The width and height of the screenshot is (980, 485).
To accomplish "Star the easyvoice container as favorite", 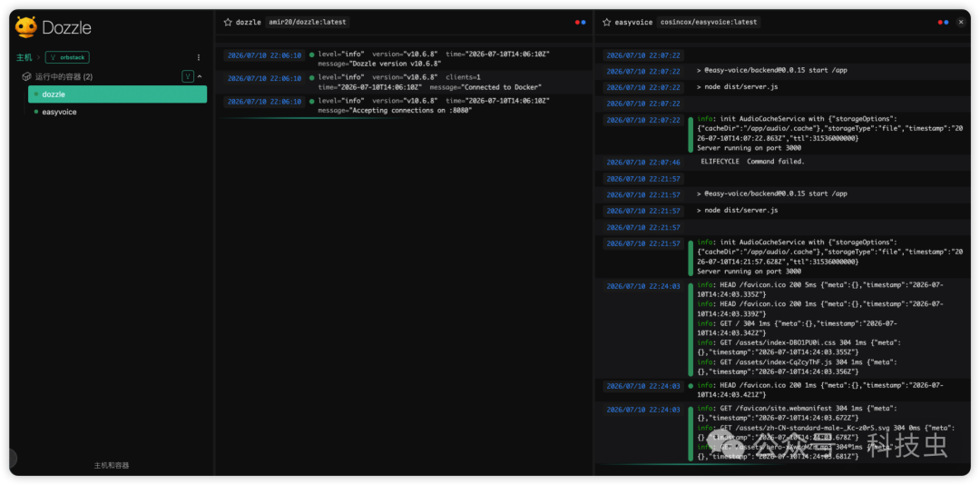I will 606,22.
